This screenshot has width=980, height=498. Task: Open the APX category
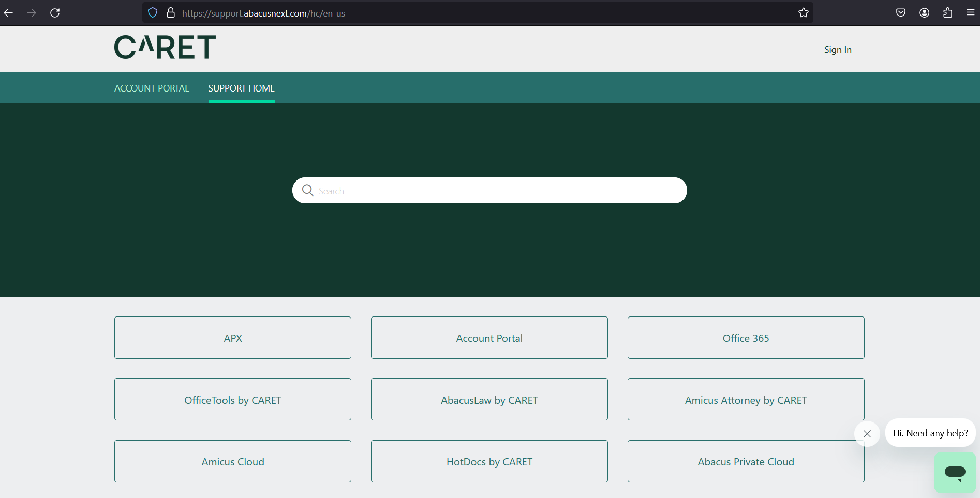click(233, 338)
